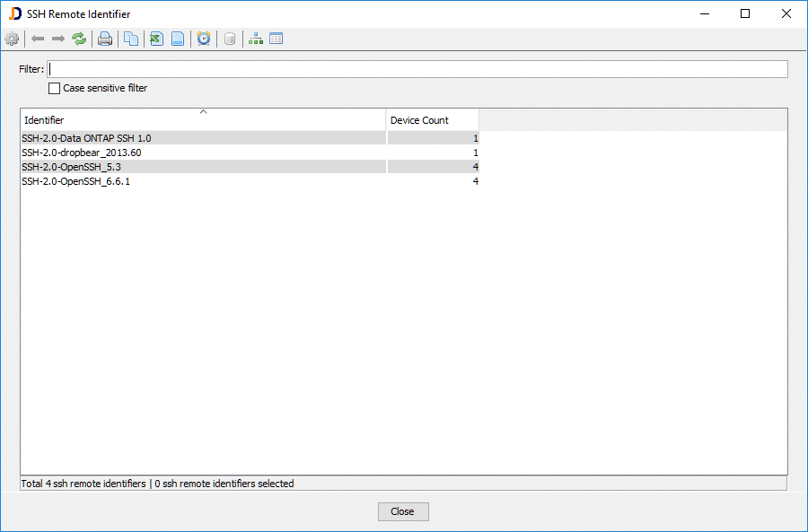Screen dimensions: 808x532
Task: Click the forward arrow toolbar icon
Action: click(x=58, y=39)
